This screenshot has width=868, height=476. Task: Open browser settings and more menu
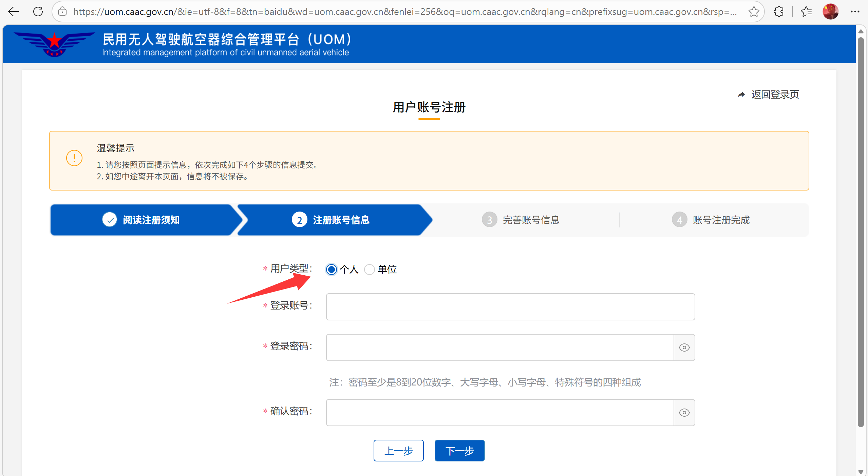tap(855, 12)
